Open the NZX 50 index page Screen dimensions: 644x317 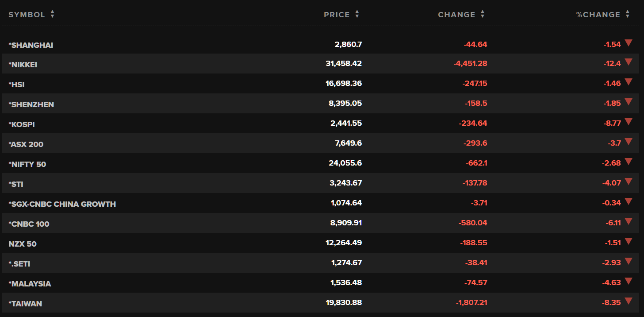coord(23,244)
